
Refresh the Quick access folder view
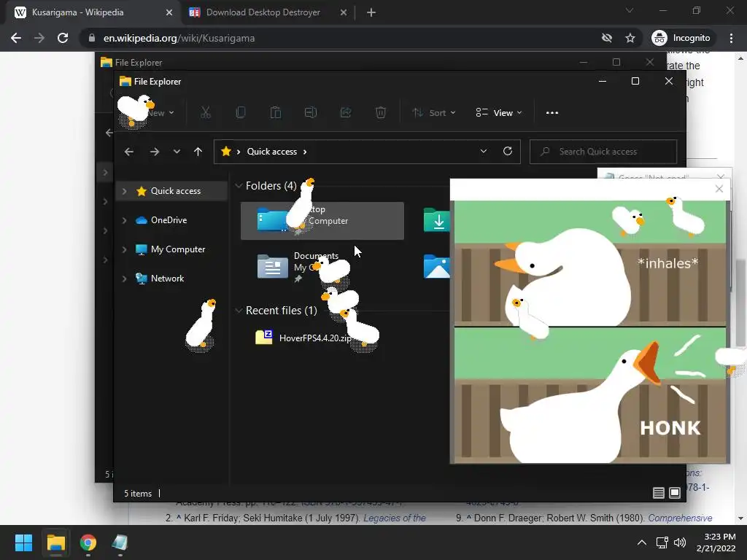[x=508, y=151]
